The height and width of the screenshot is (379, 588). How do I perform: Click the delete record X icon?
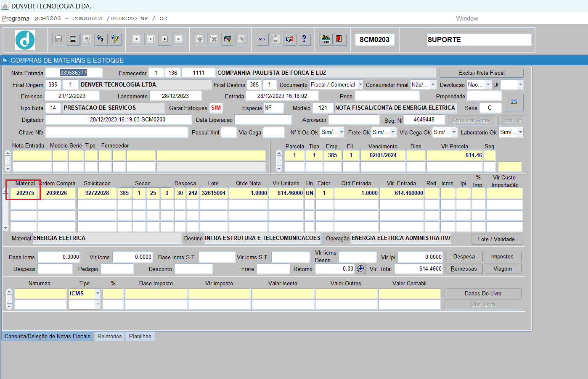click(x=214, y=39)
